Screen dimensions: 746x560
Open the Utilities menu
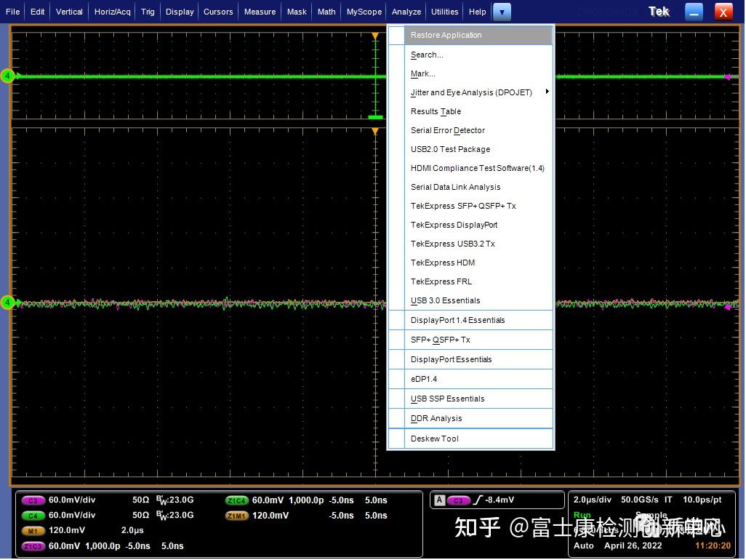coord(445,11)
